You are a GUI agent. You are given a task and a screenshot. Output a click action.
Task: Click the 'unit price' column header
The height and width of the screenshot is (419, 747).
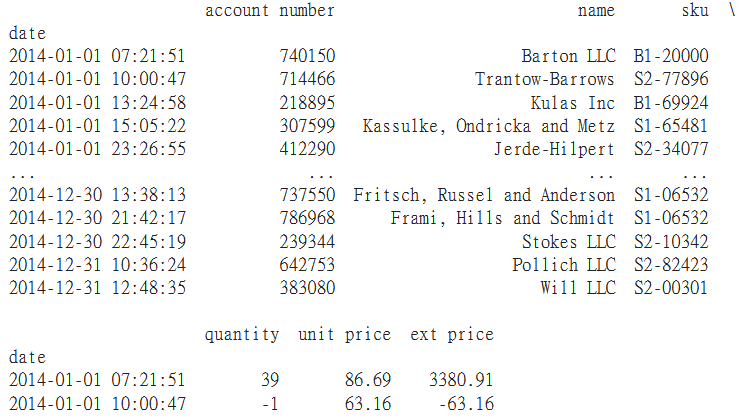(344, 335)
